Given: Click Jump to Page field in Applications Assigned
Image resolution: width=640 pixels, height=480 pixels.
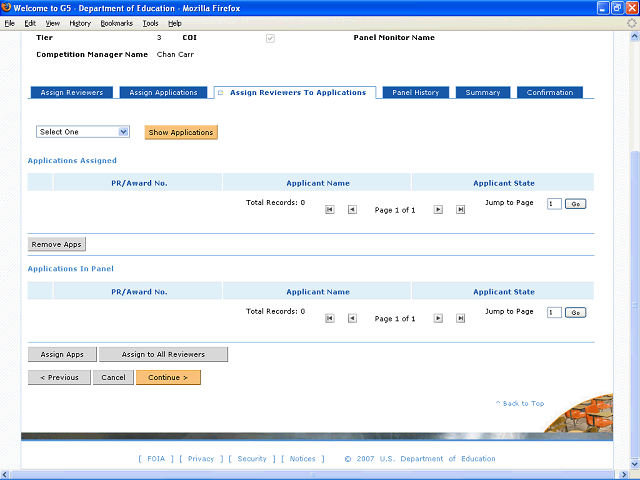Looking at the screenshot, I should point(554,204).
